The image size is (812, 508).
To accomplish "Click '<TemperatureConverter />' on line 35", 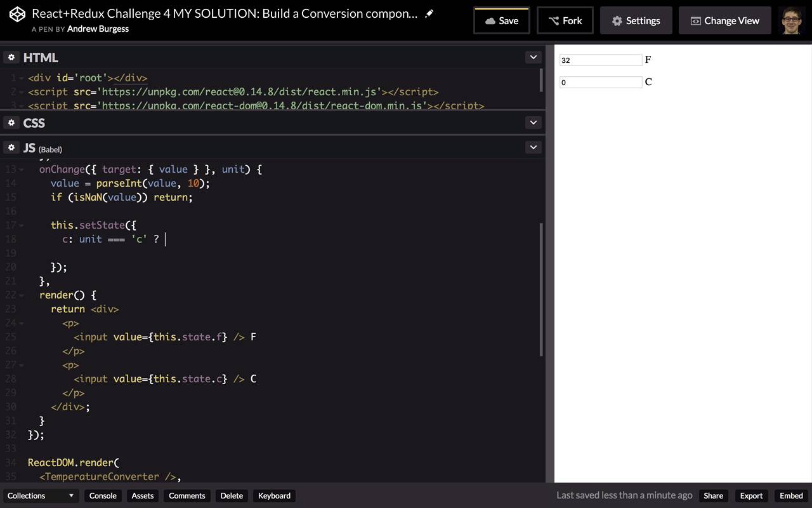I will (x=108, y=477).
